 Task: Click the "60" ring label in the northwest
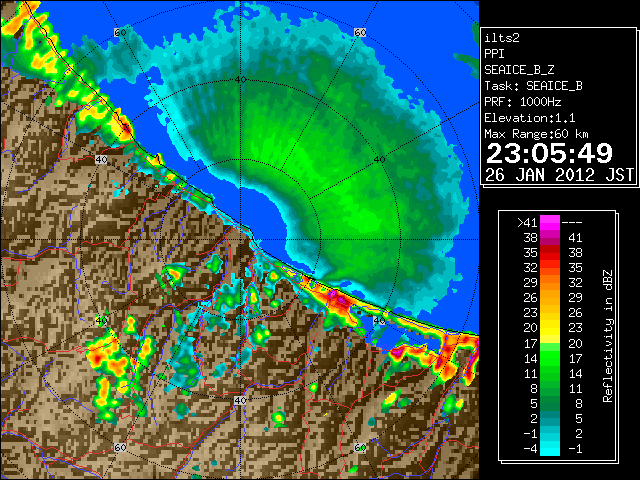tap(120, 32)
